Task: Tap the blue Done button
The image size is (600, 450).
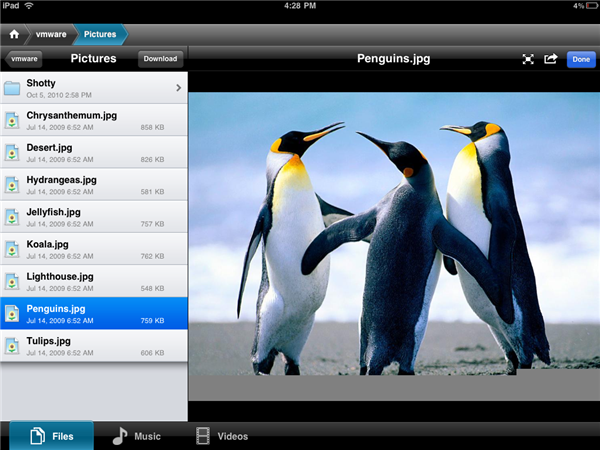Action: click(x=580, y=59)
